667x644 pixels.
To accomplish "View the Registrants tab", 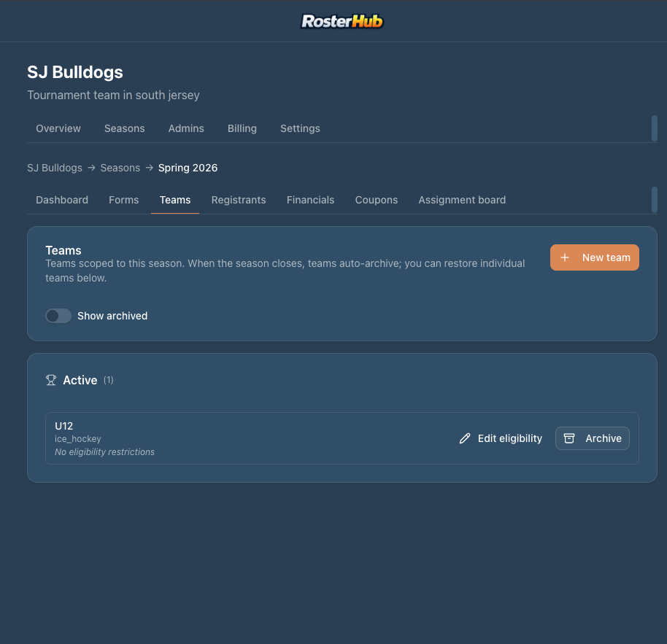I will 239,200.
